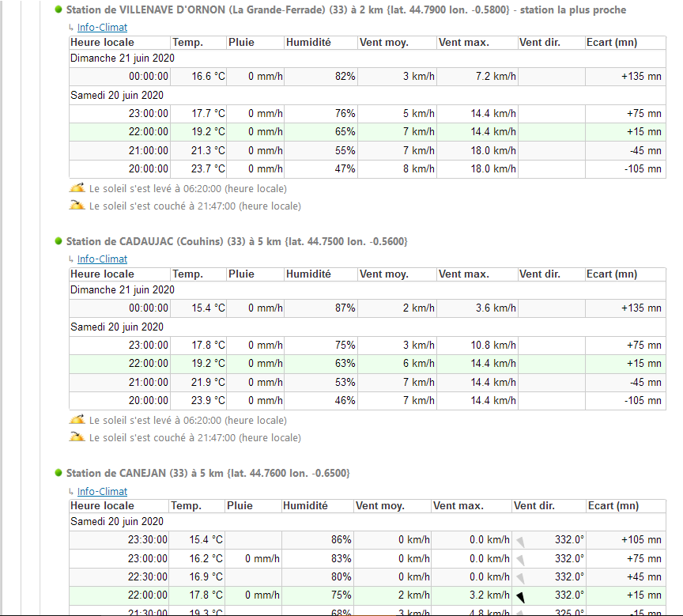
Task: Open the Info-Climat link under Cadaujac station
Action: point(102,259)
